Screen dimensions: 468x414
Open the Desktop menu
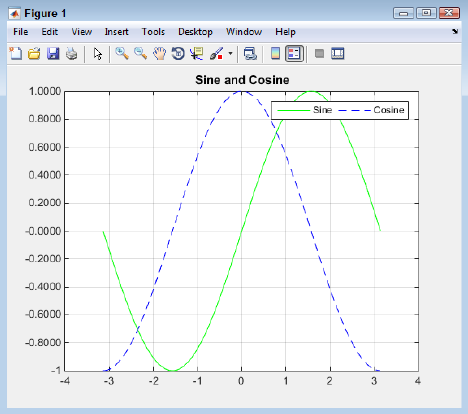click(x=195, y=32)
